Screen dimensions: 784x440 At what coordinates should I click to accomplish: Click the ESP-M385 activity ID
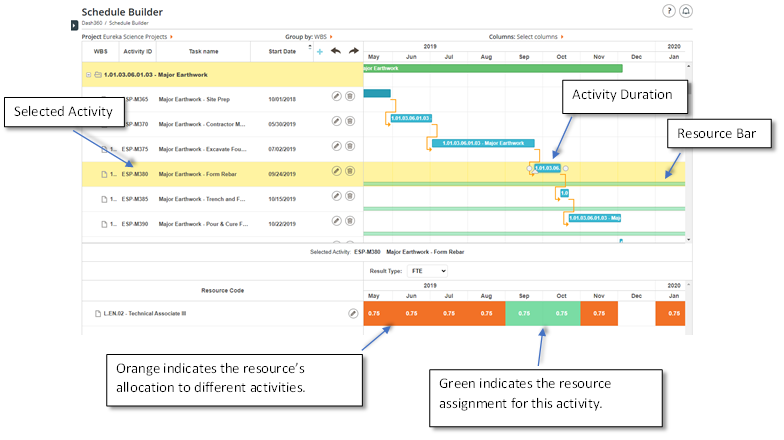click(x=135, y=200)
